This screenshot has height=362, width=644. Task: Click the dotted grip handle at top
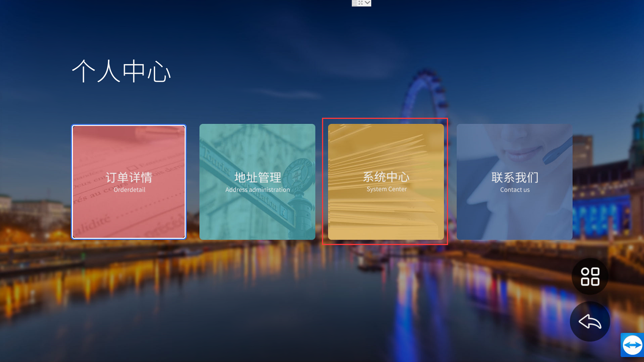click(355, 3)
